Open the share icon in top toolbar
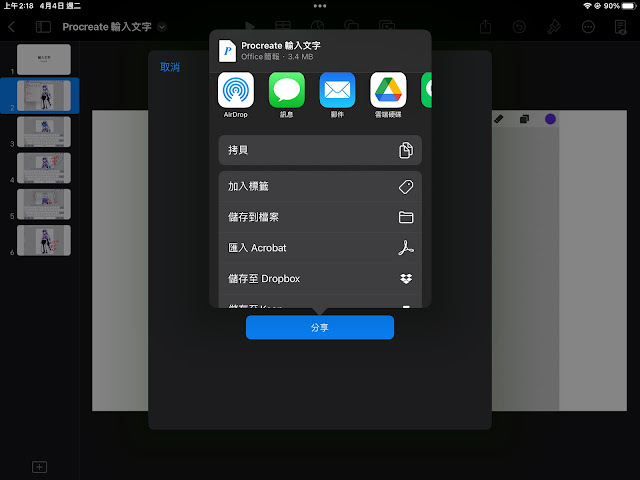 tap(485, 27)
